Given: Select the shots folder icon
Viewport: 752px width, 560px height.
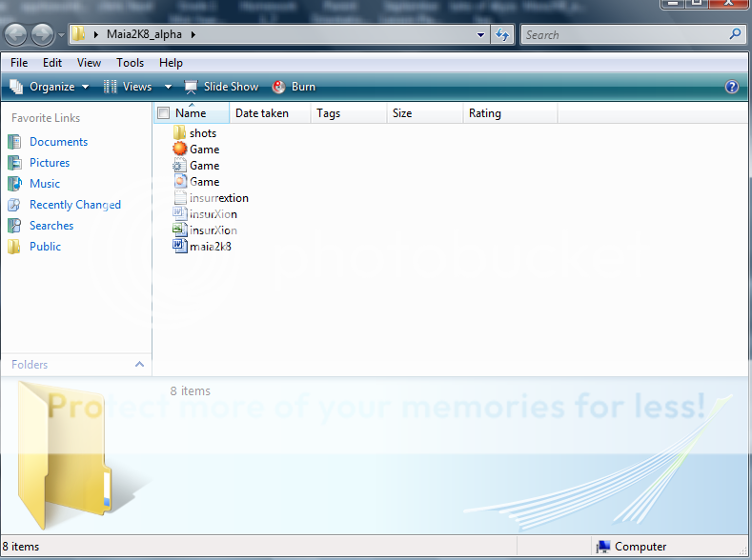Looking at the screenshot, I should (x=180, y=133).
